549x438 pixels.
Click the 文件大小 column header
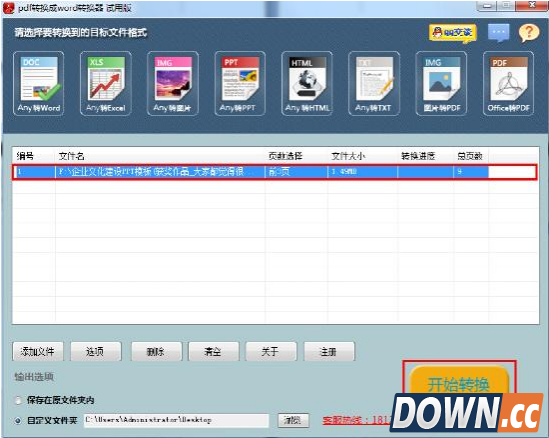362,156
